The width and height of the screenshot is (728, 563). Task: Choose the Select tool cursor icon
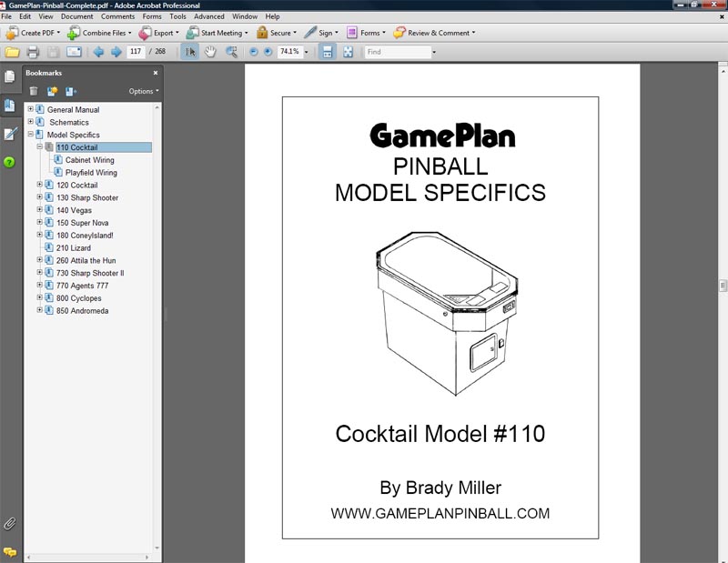pyautogui.click(x=190, y=52)
